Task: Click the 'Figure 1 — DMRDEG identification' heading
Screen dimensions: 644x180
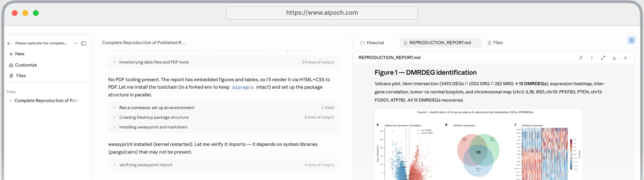Action: point(425,73)
